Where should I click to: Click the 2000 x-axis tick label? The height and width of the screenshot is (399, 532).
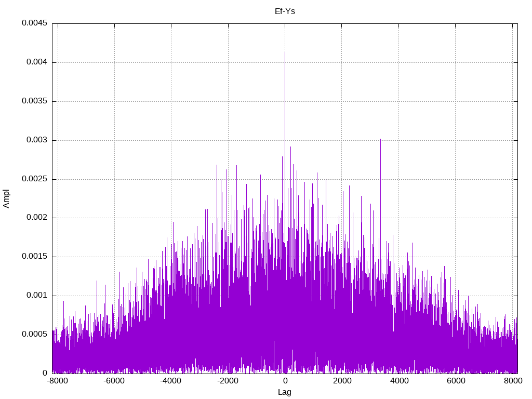click(x=342, y=381)
